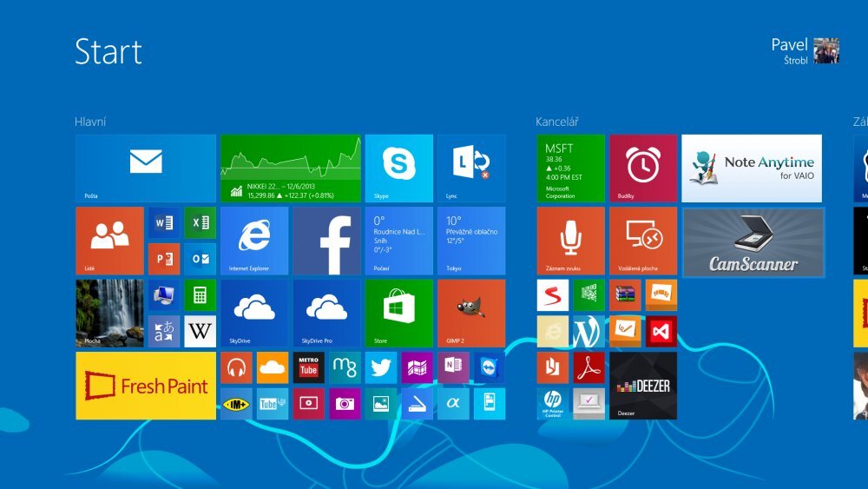The height and width of the screenshot is (489, 868).
Task: Open the Adobe Reader small tile
Action: point(589,367)
